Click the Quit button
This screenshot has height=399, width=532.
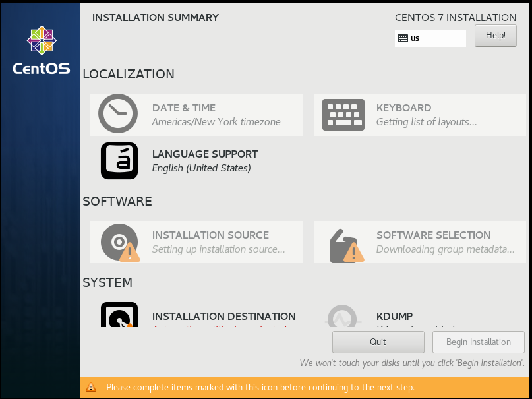point(378,342)
